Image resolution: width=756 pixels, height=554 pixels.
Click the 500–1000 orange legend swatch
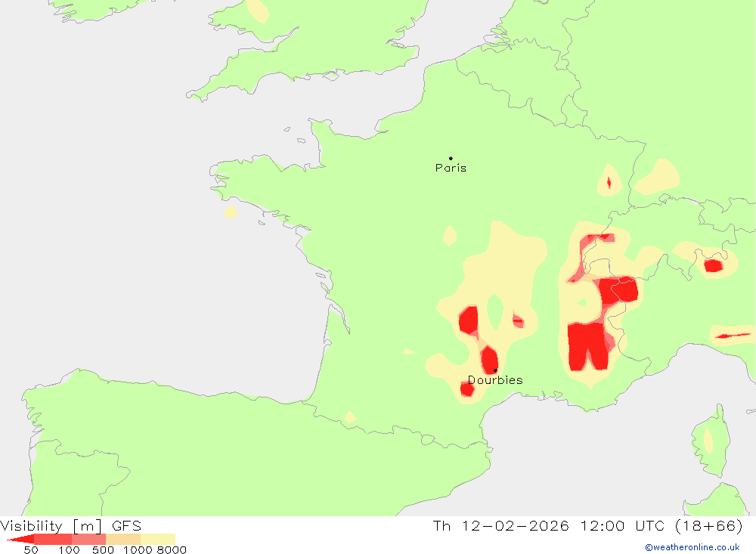[123, 539]
